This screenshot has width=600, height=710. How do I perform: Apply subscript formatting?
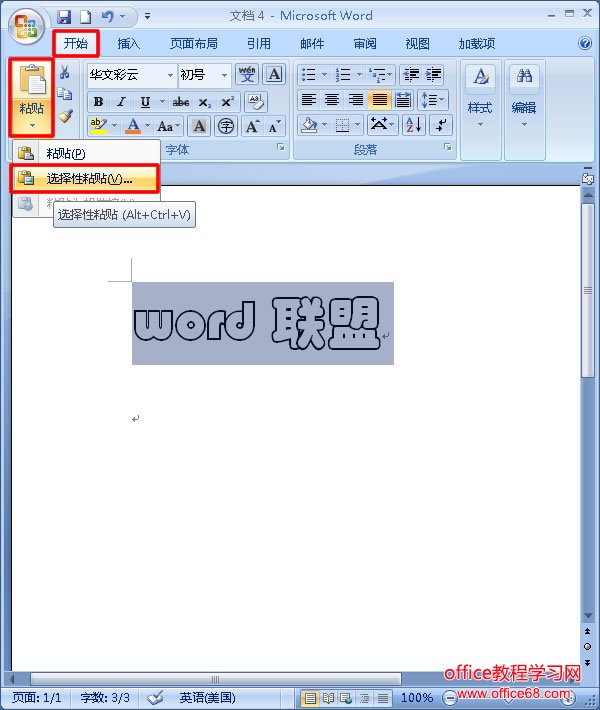tap(205, 102)
